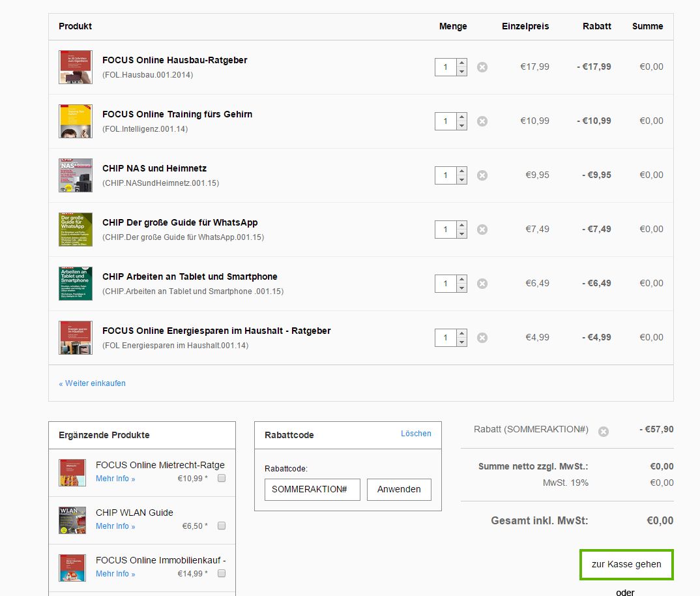This screenshot has width=700, height=596.
Task: Open FOCUS Online Energiesparen im Haushalt title
Action: [x=216, y=331]
